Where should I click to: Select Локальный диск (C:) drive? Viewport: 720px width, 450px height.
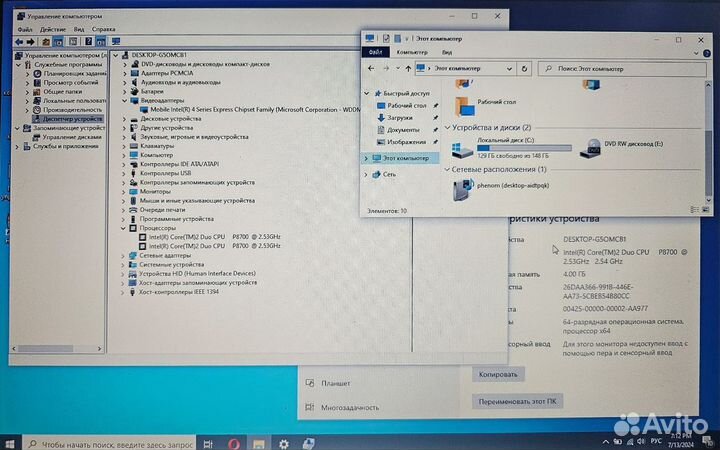pos(512,148)
